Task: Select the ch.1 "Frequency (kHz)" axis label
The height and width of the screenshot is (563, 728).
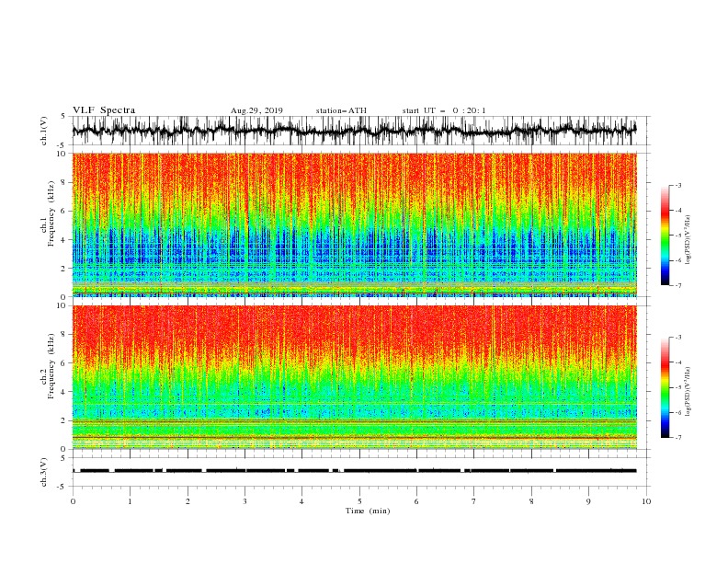Action: pyautogui.click(x=51, y=214)
